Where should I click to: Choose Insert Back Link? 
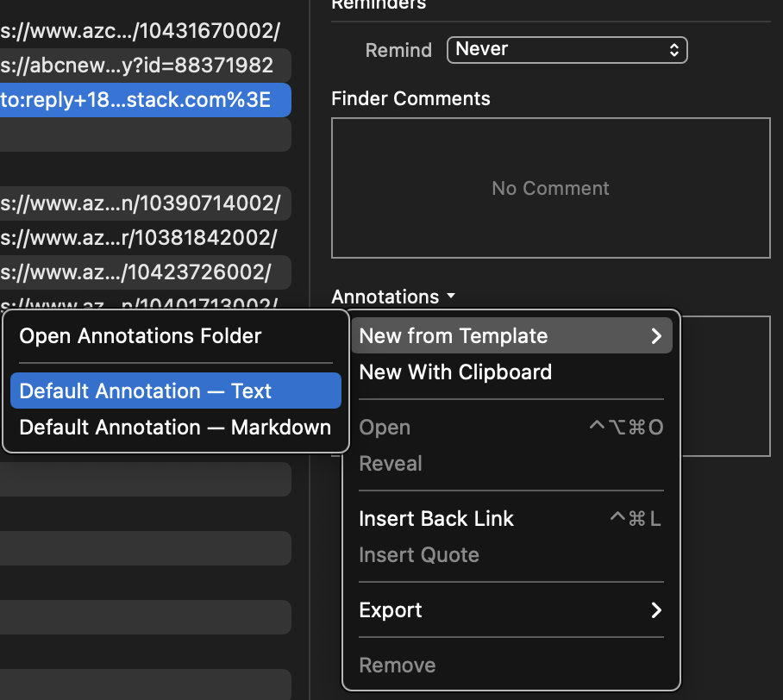point(436,519)
